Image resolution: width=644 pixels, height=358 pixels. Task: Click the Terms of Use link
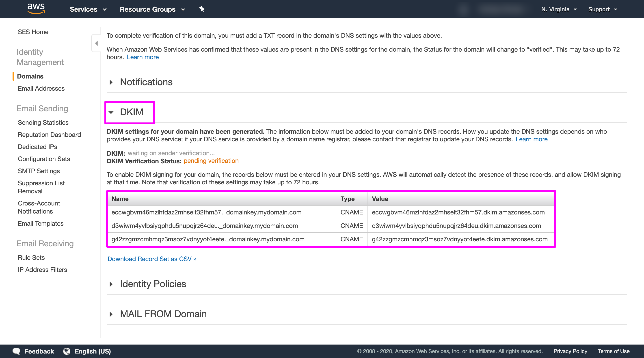coord(614,351)
